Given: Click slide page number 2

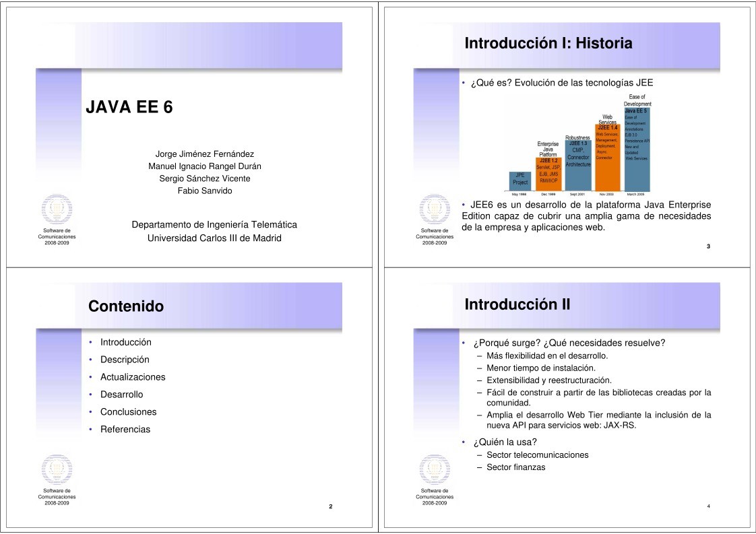Looking at the screenshot, I should tap(331, 506).
